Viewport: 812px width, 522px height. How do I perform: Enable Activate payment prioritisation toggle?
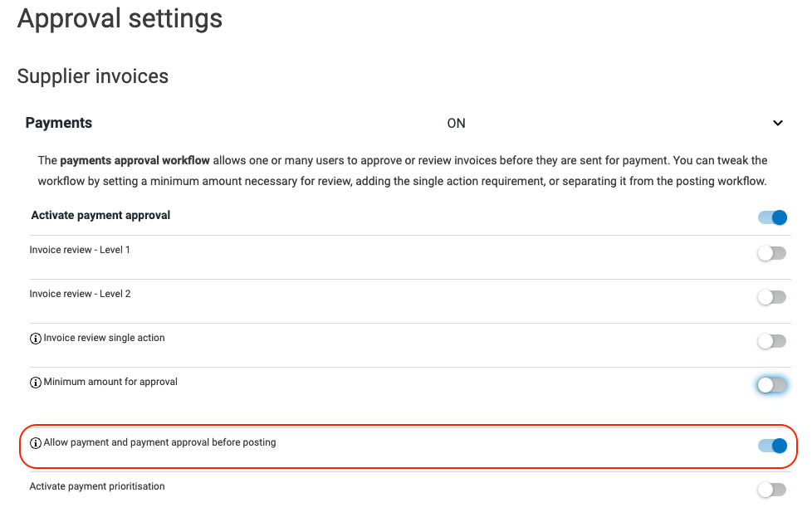point(772,490)
